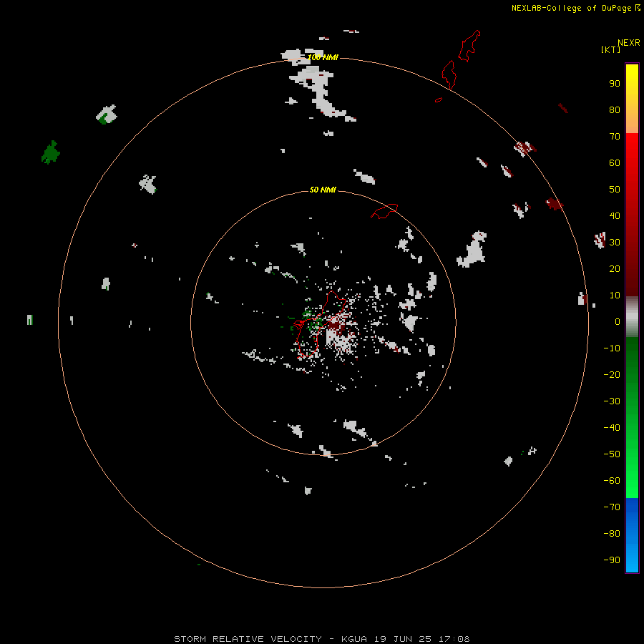Click the positive 30 scale value

(615, 243)
